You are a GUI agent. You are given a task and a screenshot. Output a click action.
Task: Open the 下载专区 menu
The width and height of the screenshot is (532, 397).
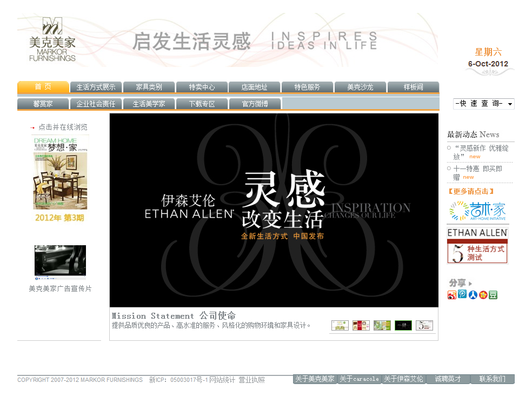tap(202, 104)
